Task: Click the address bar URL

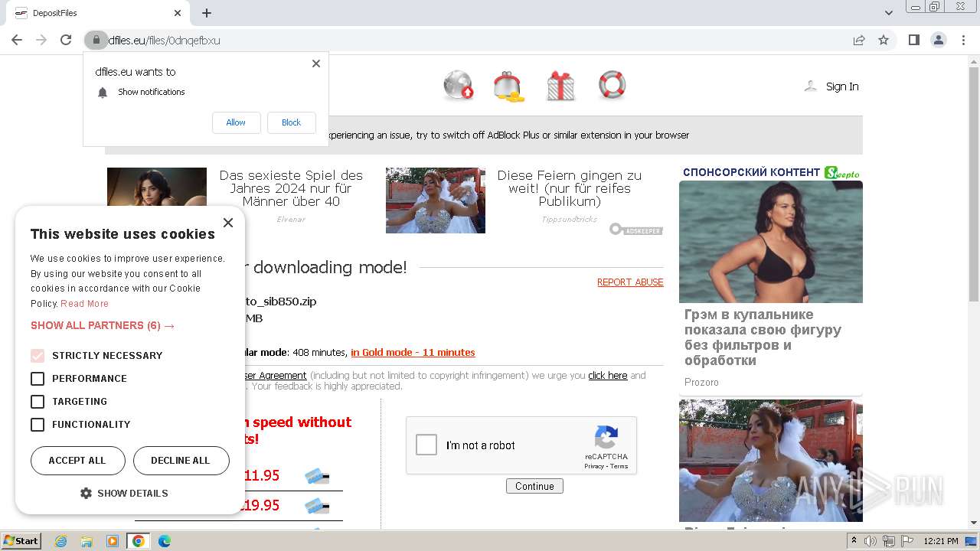Action: click(164, 41)
